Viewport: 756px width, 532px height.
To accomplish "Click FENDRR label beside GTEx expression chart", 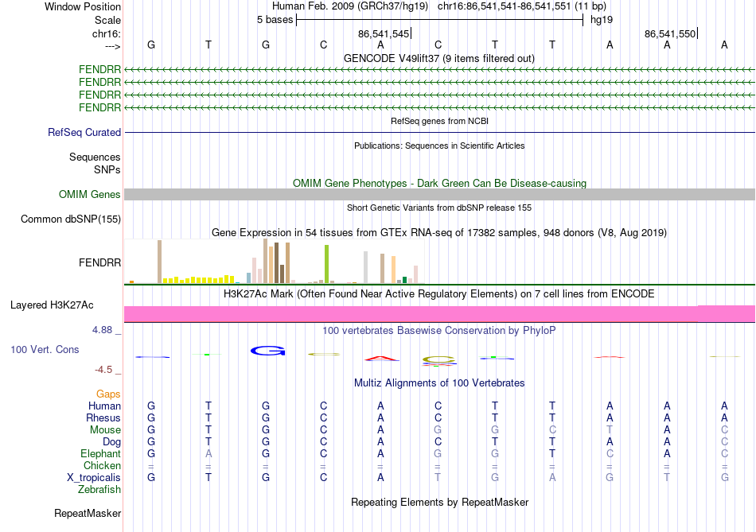I will tap(99, 262).
